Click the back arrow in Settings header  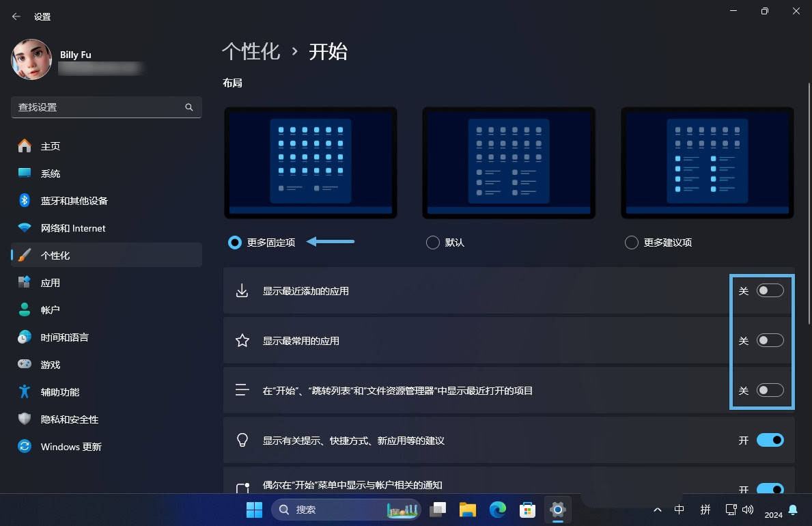16,16
